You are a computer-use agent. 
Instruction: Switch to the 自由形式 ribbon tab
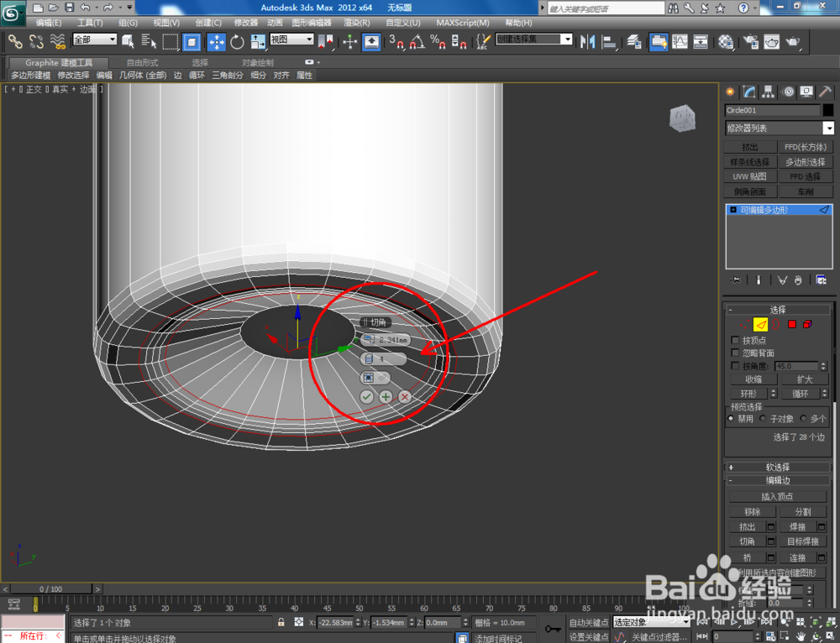pyautogui.click(x=142, y=63)
